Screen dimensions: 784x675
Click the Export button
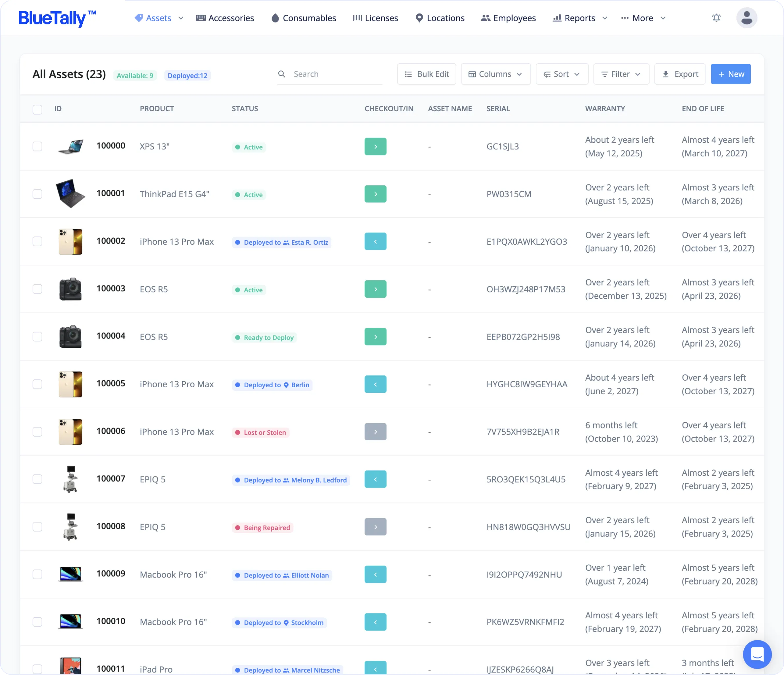[680, 74]
